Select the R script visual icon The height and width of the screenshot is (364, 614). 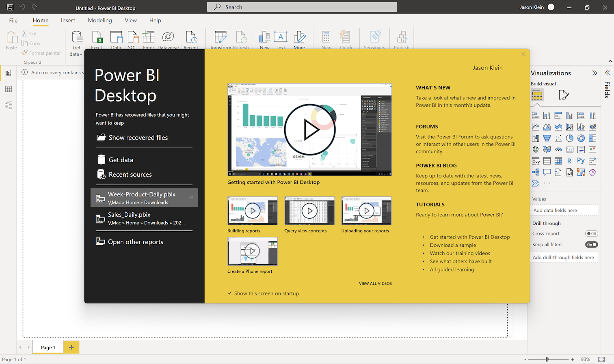(x=569, y=161)
